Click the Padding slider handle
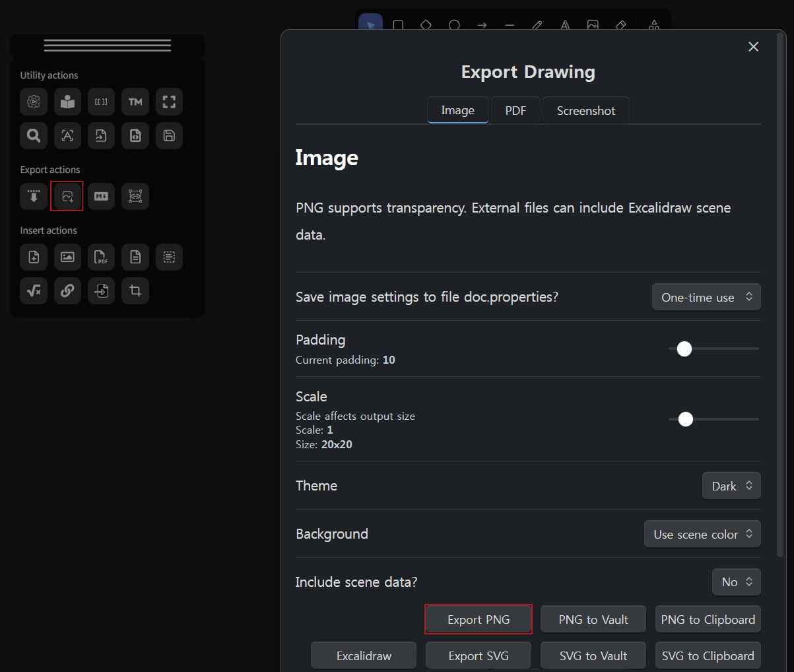 pyautogui.click(x=684, y=349)
